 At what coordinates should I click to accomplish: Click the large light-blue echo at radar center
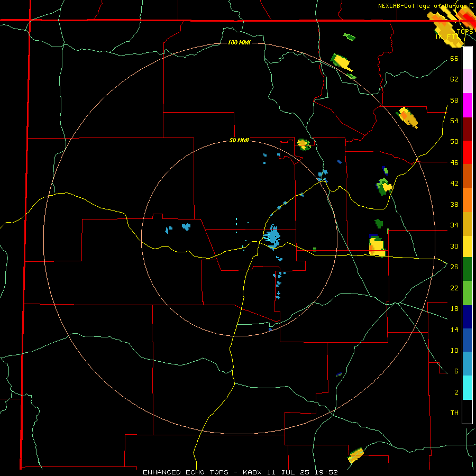[x=272, y=237]
